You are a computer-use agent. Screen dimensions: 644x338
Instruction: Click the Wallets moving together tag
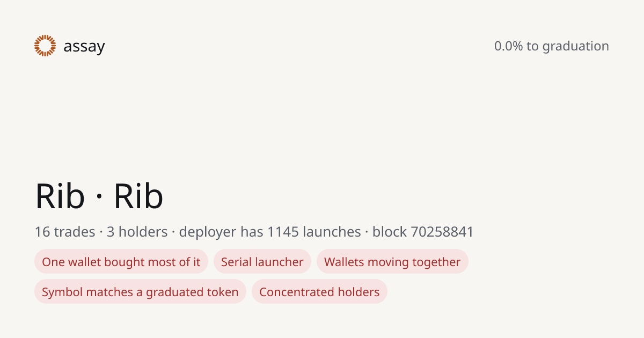(392, 262)
